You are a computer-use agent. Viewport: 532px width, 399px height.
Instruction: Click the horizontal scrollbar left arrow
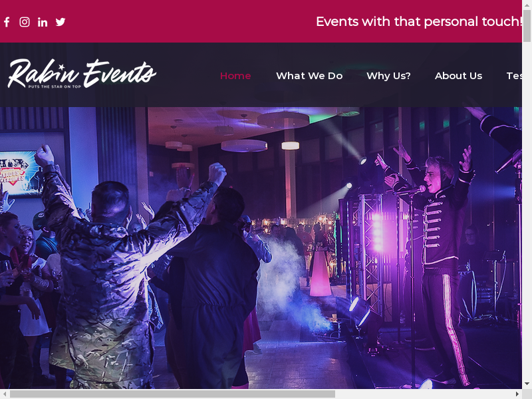[5, 394]
